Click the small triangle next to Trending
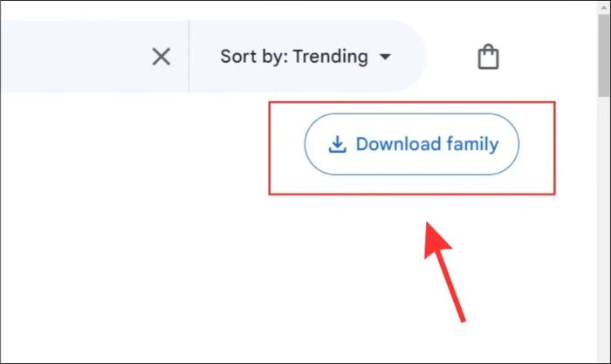Image resolution: width=611 pixels, height=364 pixels. (385, 57)
